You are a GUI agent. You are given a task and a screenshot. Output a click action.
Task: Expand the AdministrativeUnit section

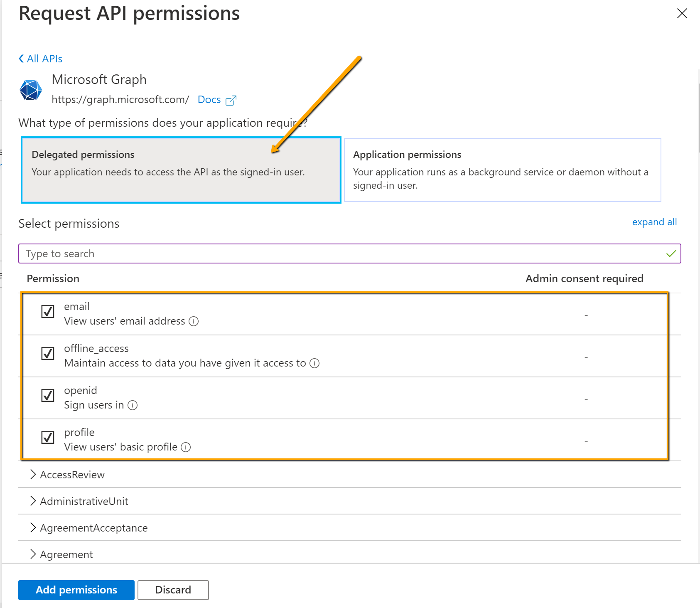pyautogui.click(x=33, y=501)
